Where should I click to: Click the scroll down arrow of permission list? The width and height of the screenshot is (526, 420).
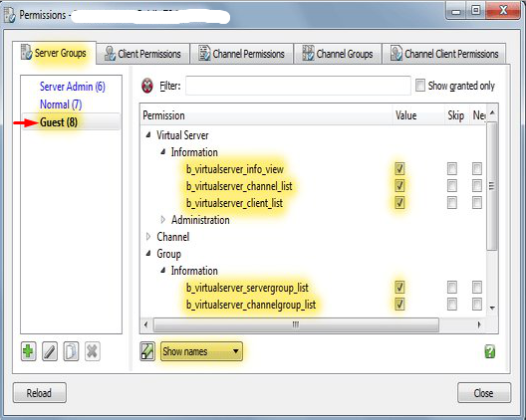point(492,308)
